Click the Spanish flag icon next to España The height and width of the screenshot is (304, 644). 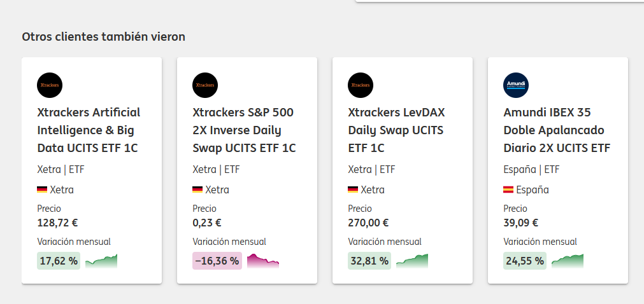(508, 190)
